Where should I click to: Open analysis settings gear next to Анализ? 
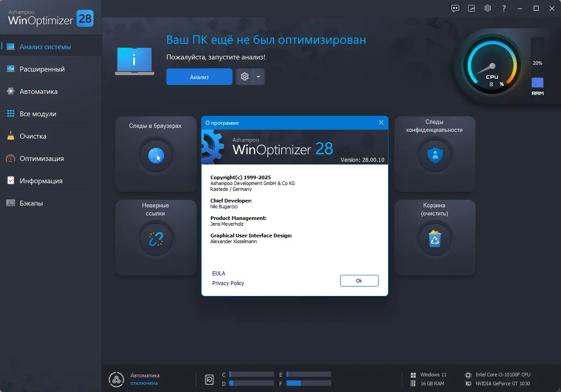coord(245,76)
